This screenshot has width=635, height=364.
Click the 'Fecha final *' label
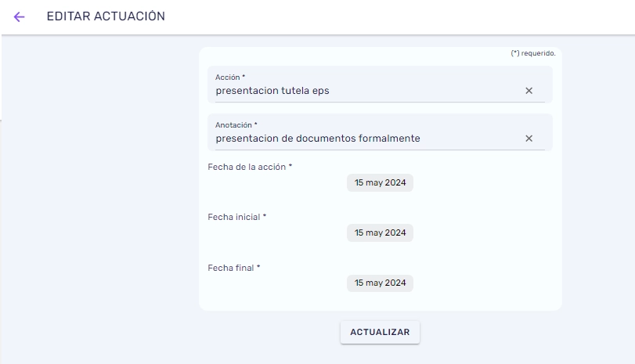[233, 268]
